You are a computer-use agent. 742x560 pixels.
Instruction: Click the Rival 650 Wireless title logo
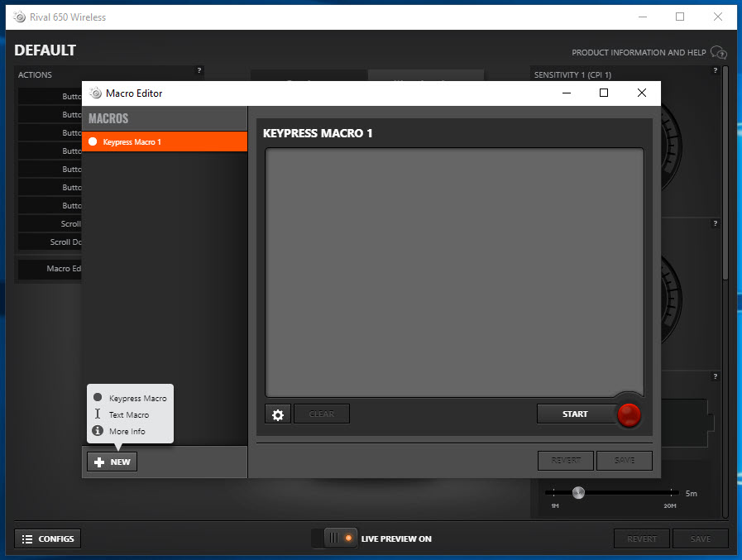(x=19, y=17)
